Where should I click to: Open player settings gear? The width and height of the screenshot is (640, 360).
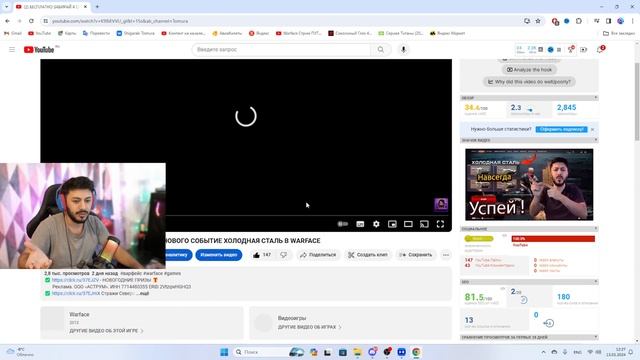(x=376, y=224)
